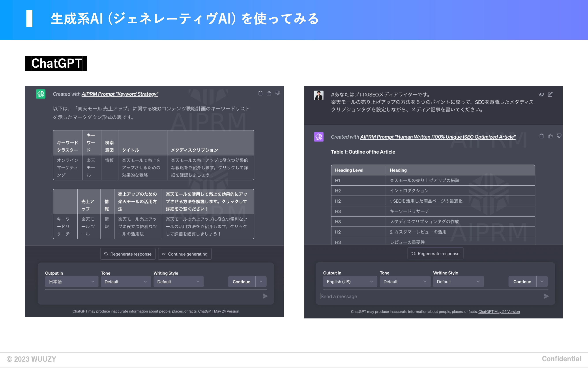This screenshot has width=588, height=368.
Task: Open right panel Writing Style dropdown
Action: point(458,282)
